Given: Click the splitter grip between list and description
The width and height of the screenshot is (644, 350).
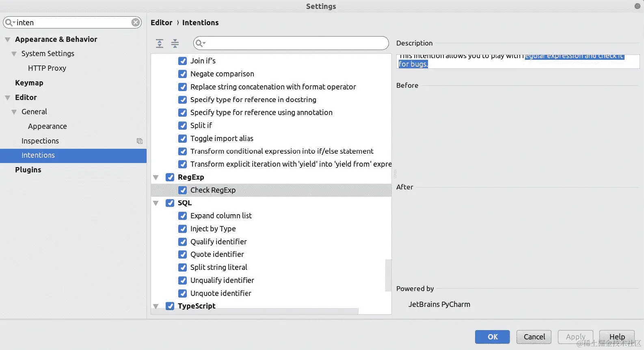Looking at the screenshot, I should [394, 174].
